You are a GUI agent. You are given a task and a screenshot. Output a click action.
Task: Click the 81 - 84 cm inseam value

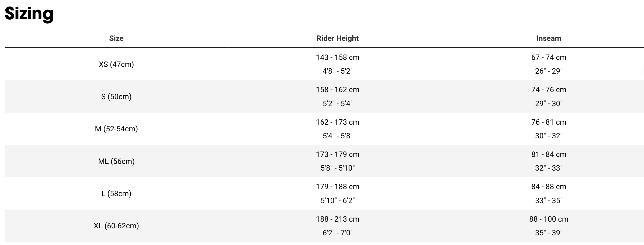click(x=549, y=154)
